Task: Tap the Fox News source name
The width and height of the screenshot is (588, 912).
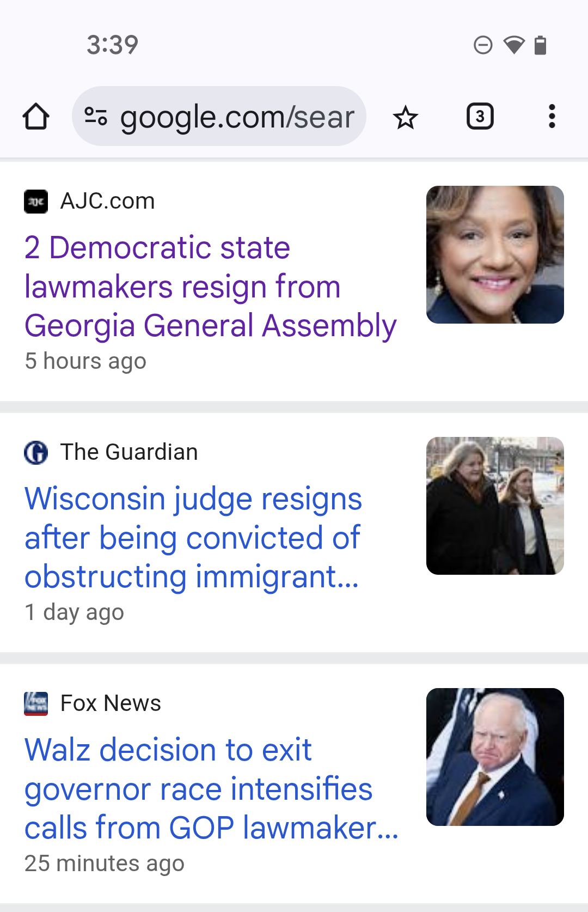Action: (x=111, y=704)
